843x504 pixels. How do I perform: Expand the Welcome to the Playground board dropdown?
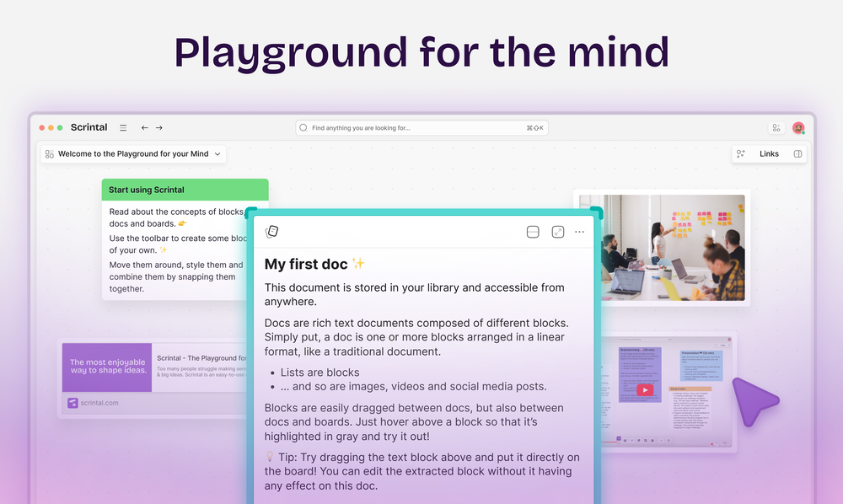click(217, 154)
